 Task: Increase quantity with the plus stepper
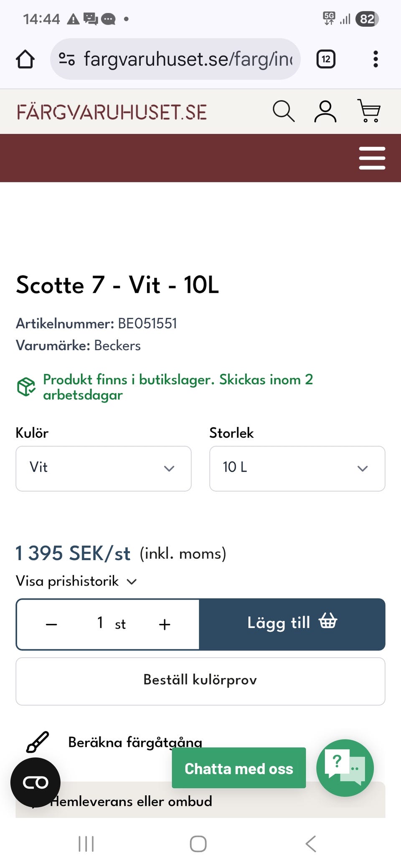tap(164, 624)
